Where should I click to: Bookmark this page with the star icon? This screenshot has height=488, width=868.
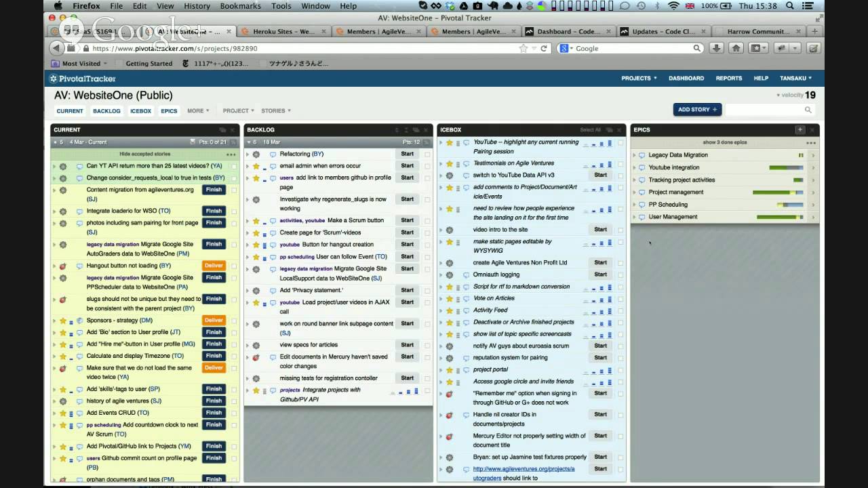(523, 48)
